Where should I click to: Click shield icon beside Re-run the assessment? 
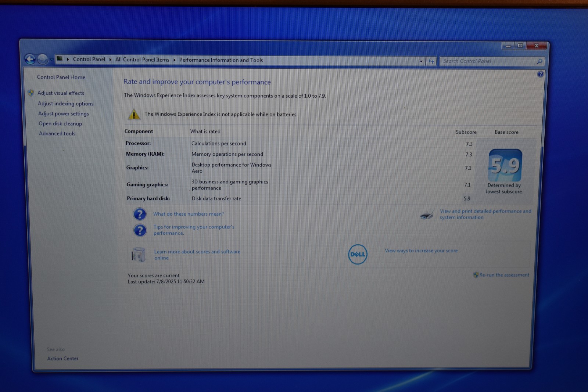476,275
